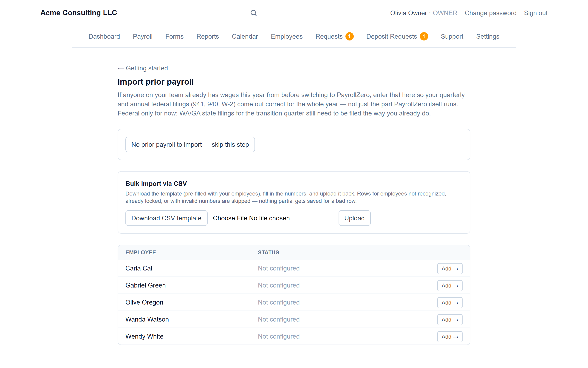Screen dimensions: 588x368
Task: Sign out of the account
Action: coord(536,13)
